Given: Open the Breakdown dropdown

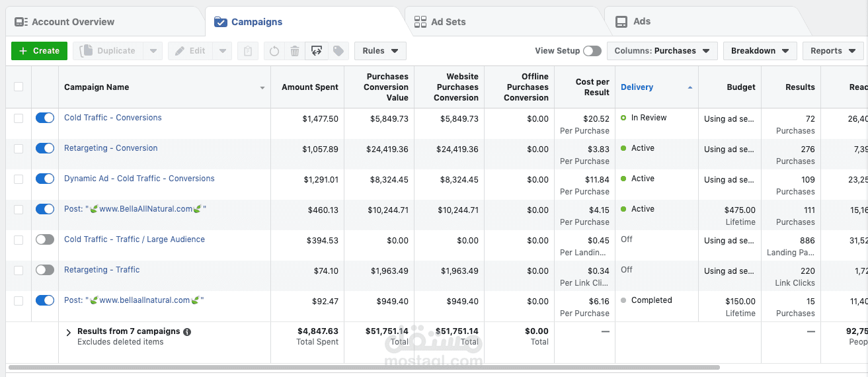Looking at the screenshot, I should point(760,51).
